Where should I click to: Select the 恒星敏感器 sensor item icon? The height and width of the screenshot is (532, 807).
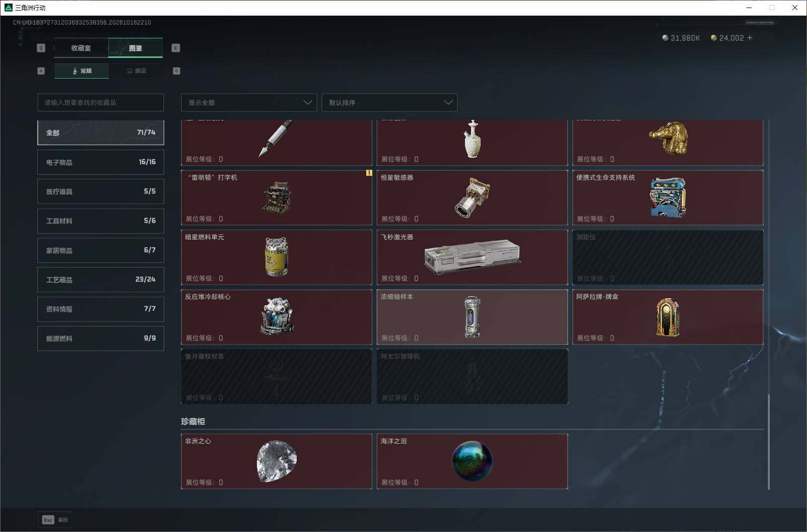472,197
